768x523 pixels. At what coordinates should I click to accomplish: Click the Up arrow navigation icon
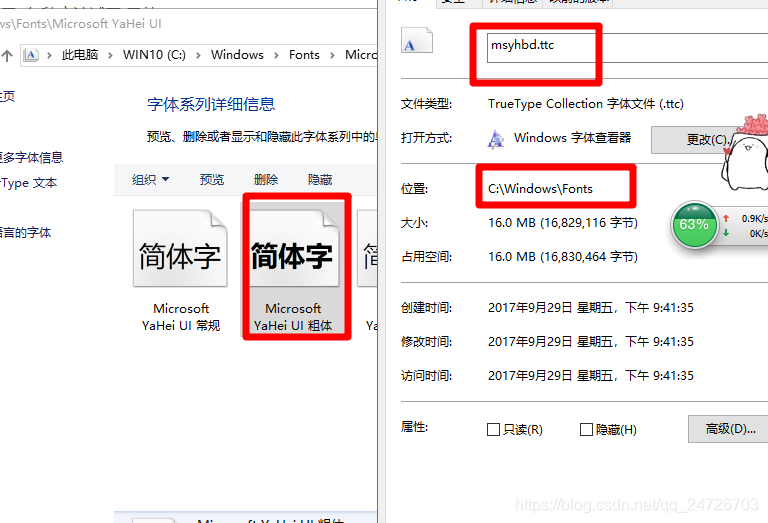(x=6, y=55)
